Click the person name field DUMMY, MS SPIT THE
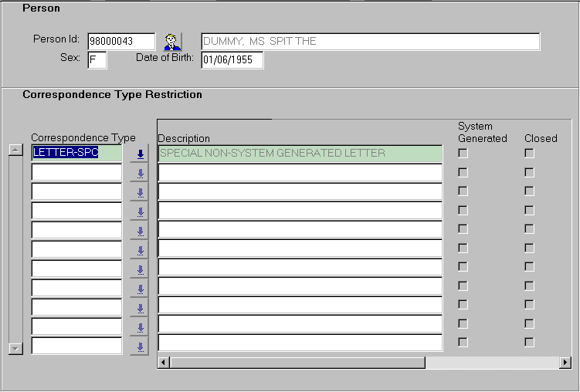This screenshot has width=580, height=392. click(x=370, y=42)
